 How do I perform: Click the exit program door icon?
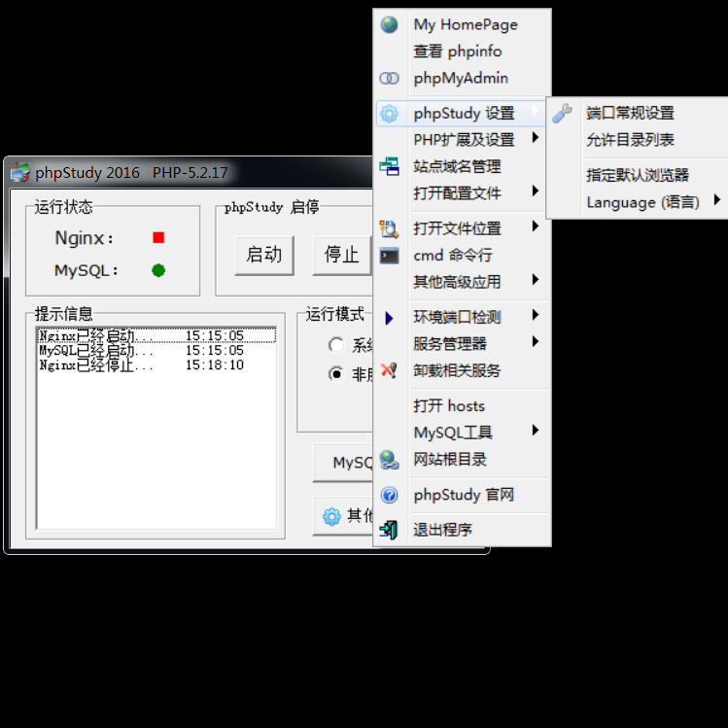[x=389, y=530]
